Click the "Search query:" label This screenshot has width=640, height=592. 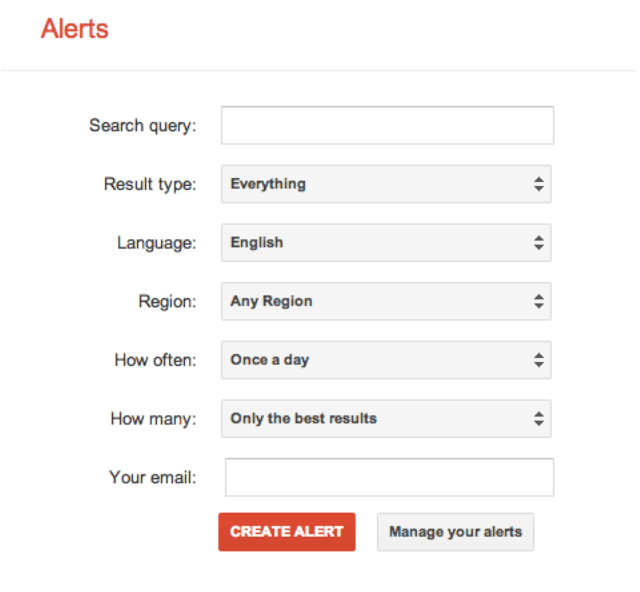pyautogui.click(x=143, y=126)
